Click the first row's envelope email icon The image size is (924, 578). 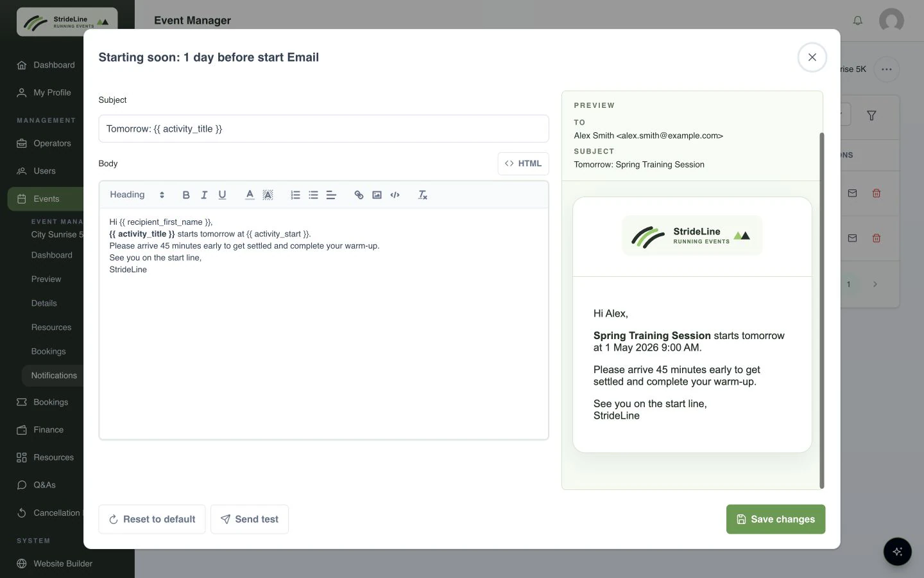pyautogui.click(x=852, y=193)
